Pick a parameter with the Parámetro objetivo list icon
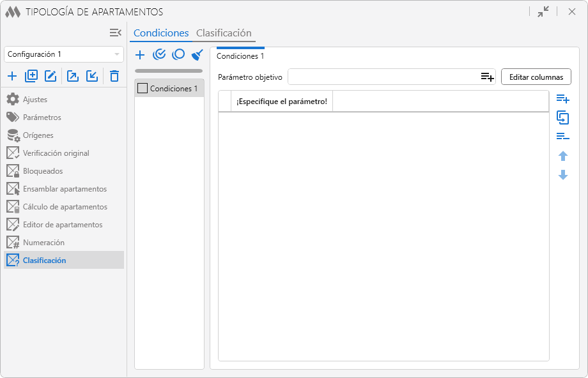 click(x=488, y=77)
